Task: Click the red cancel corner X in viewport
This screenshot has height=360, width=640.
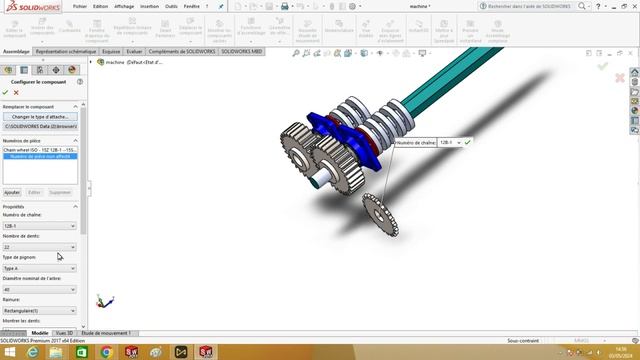Action: (x=620, y=78)
